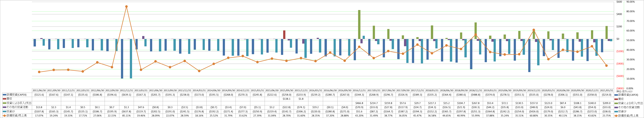Select the 2019/12/31 date header
This screenshot has width=644, height=118.
[534, 91]
